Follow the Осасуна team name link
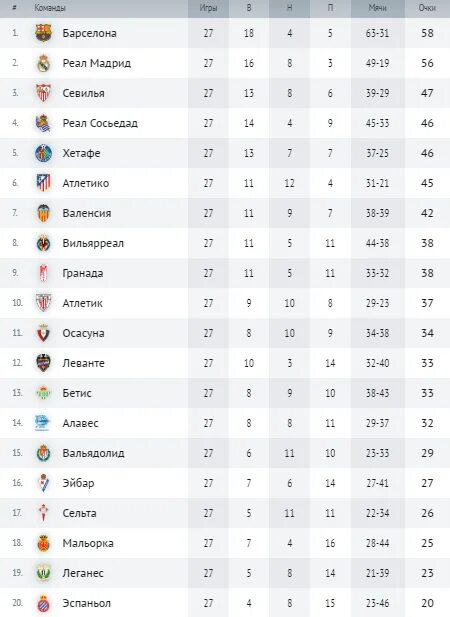The width and height of the screenshot is (450, 617). point(83,333)
